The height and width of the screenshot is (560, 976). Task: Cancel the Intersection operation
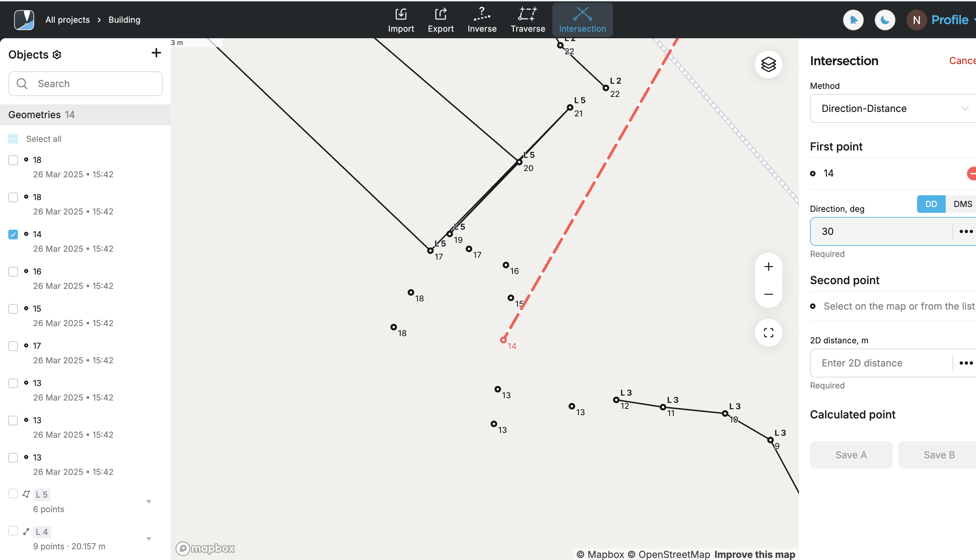pyautogui.click(x=962, y=61)
